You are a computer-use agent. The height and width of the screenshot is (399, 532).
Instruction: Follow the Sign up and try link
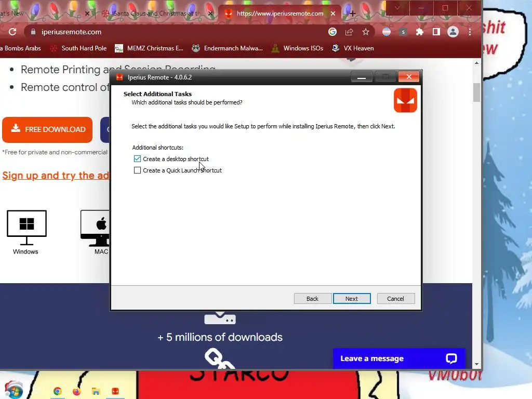click(x=56, y=176)
